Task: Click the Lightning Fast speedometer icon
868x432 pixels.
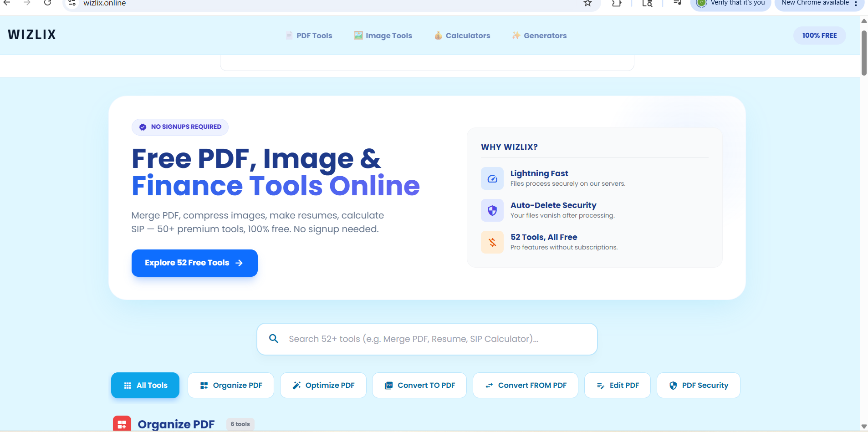Action: 492,178
